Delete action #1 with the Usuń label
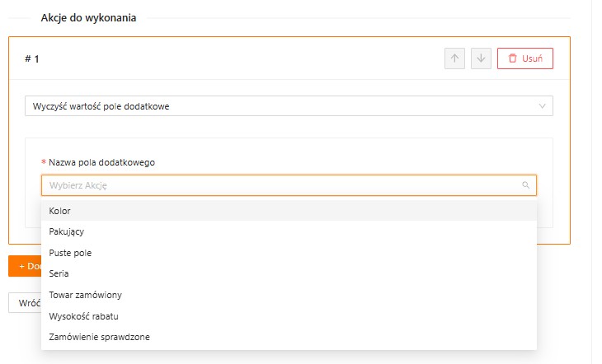The width and height of the screenshot is (602, 364). [532, 58]
